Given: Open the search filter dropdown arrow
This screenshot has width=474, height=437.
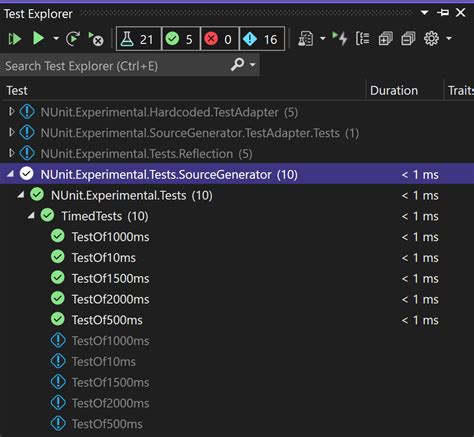Looking at the screenshot, I should tap(253, 64).
